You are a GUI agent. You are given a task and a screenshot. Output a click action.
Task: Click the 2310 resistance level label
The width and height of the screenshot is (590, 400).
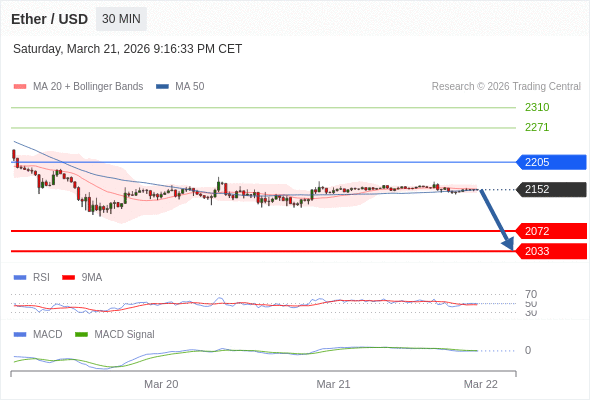(x=537, y=107)
